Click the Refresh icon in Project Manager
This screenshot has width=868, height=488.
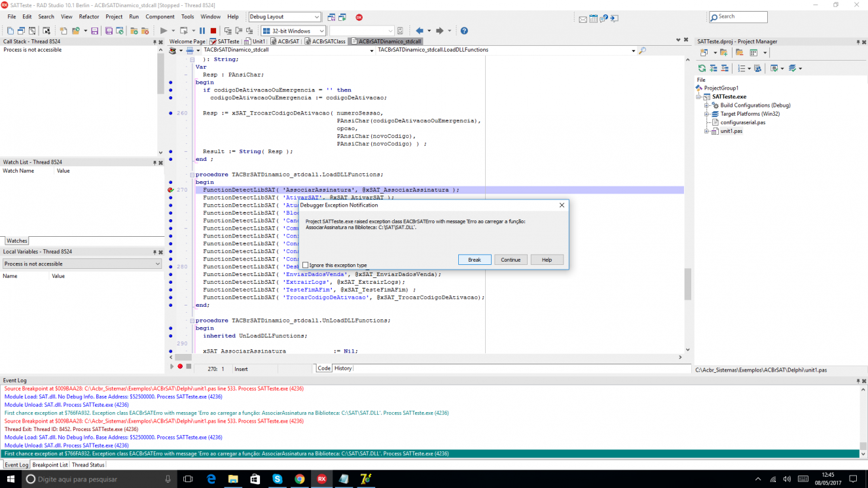(x=702, y=68)
